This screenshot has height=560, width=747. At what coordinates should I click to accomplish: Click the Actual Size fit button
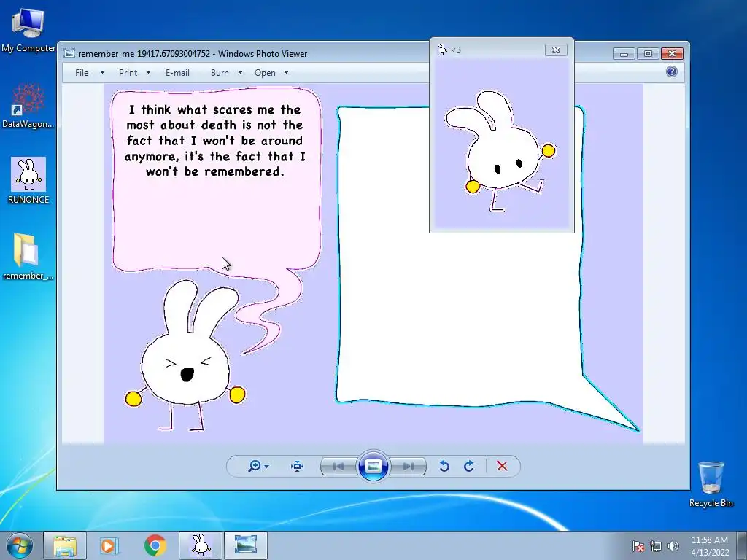(x=298, y=466)
